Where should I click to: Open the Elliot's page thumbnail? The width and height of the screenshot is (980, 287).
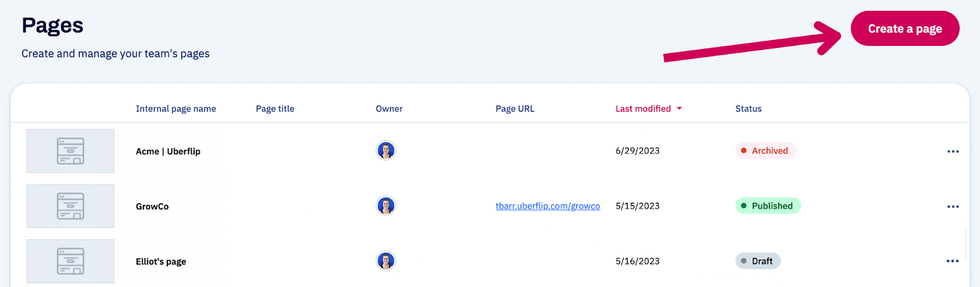(x=70, y=261)
